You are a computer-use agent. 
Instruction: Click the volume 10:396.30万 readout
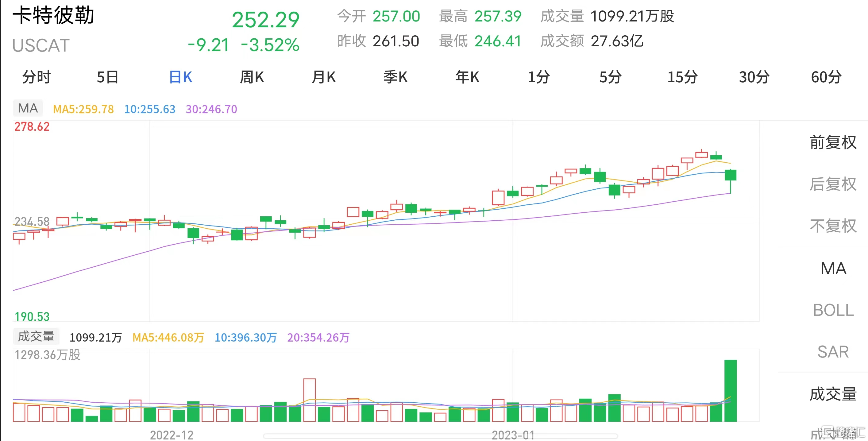(246, 337)
